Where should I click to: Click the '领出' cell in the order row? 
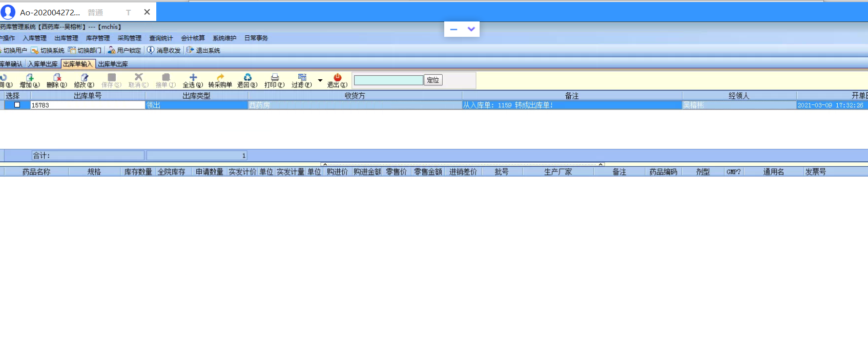(196, 105)
